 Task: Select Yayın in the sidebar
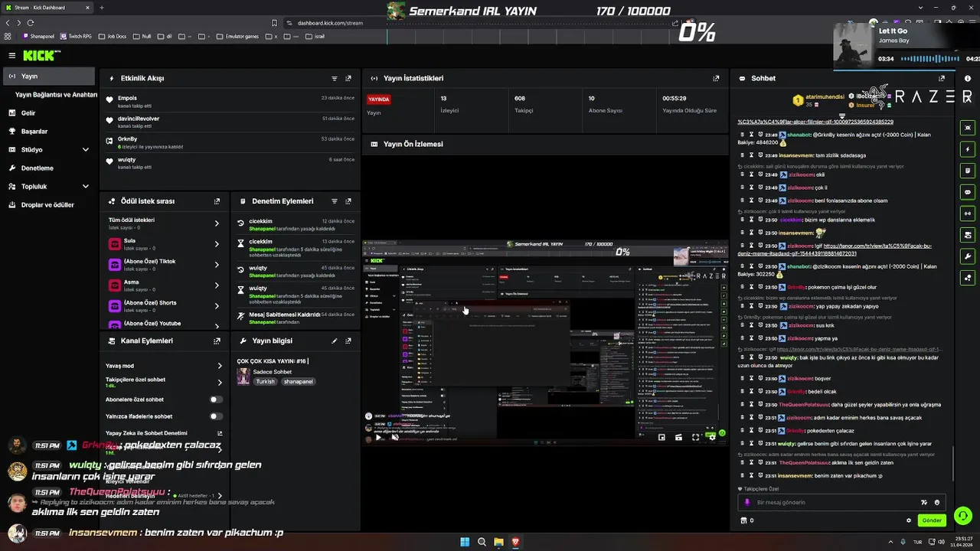[49, 77]
